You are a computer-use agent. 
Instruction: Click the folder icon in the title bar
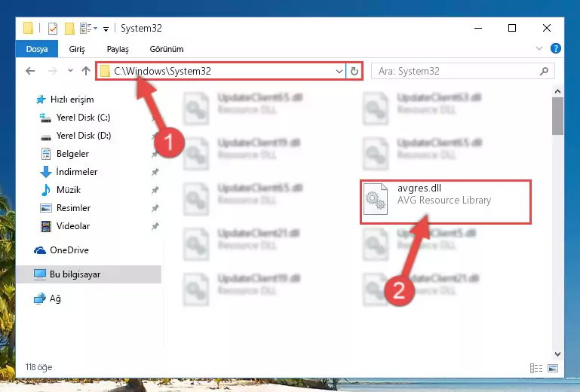coord(28,28)
